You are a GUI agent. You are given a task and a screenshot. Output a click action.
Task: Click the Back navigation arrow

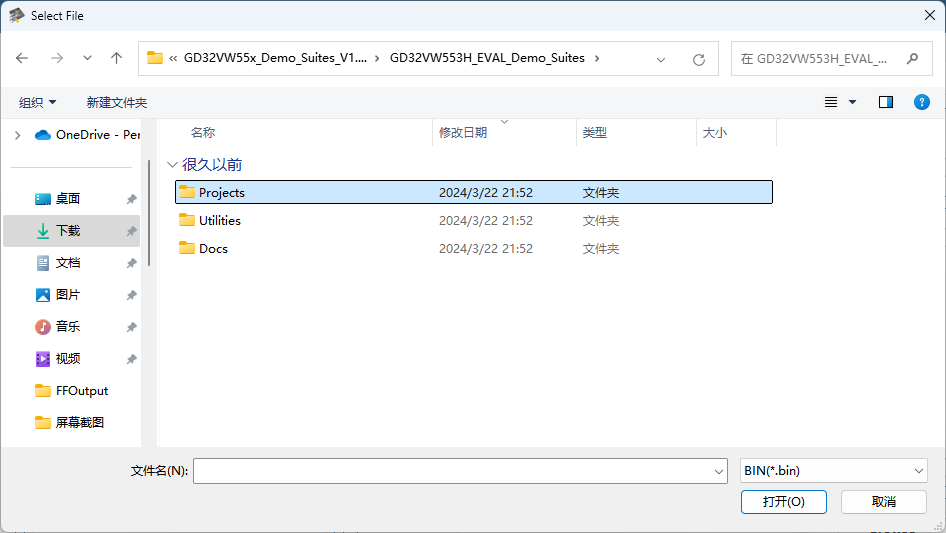click(x=23, y=58)
